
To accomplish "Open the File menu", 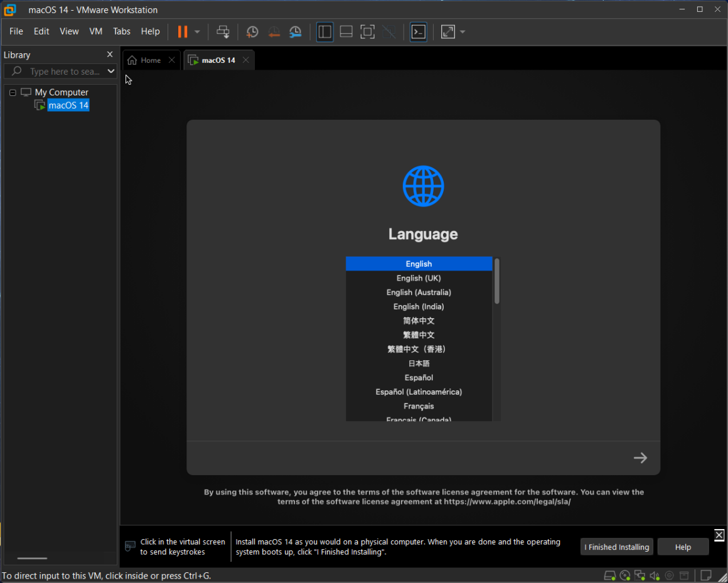I will pos(16,31).
